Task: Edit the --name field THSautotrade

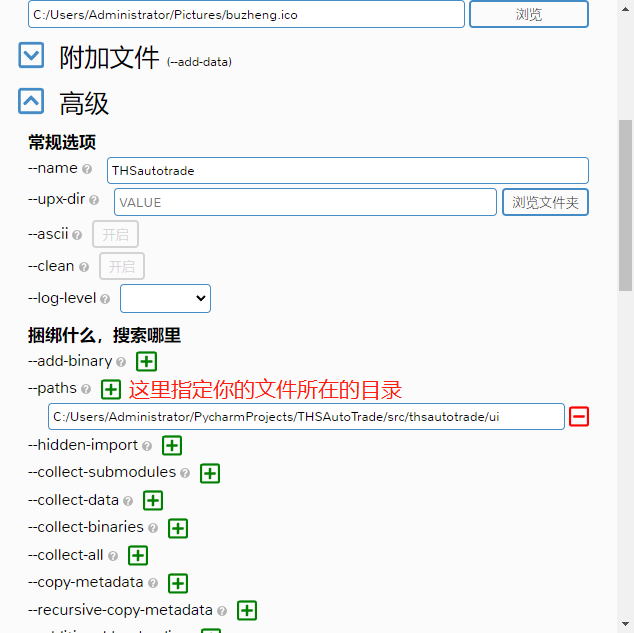Action: [x=348, y=171]
